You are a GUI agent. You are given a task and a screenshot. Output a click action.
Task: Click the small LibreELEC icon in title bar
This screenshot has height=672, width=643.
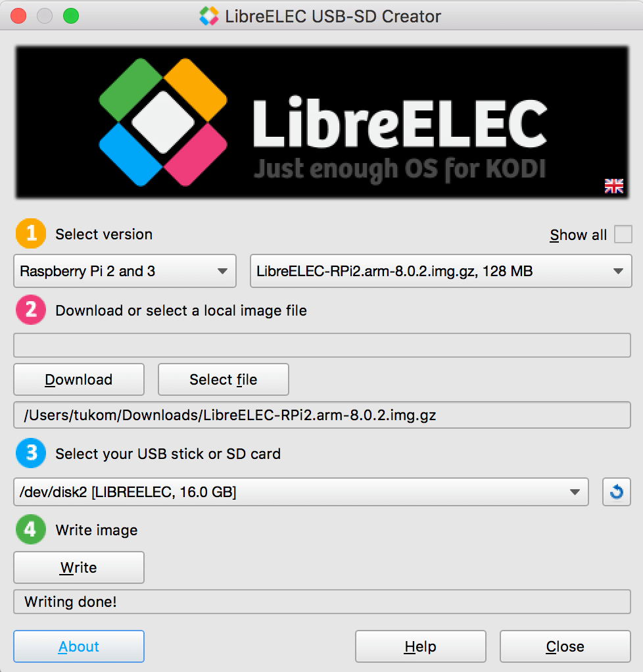[x=209, y=16]
